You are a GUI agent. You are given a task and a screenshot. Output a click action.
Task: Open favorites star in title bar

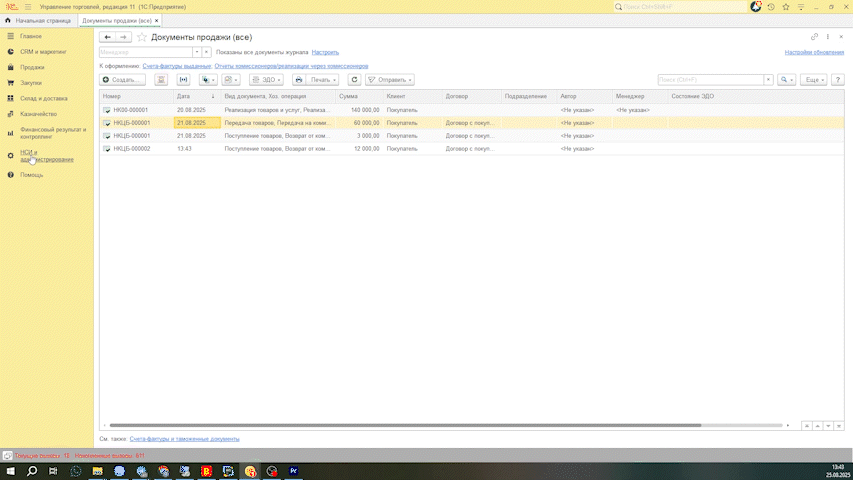(785, 7)
